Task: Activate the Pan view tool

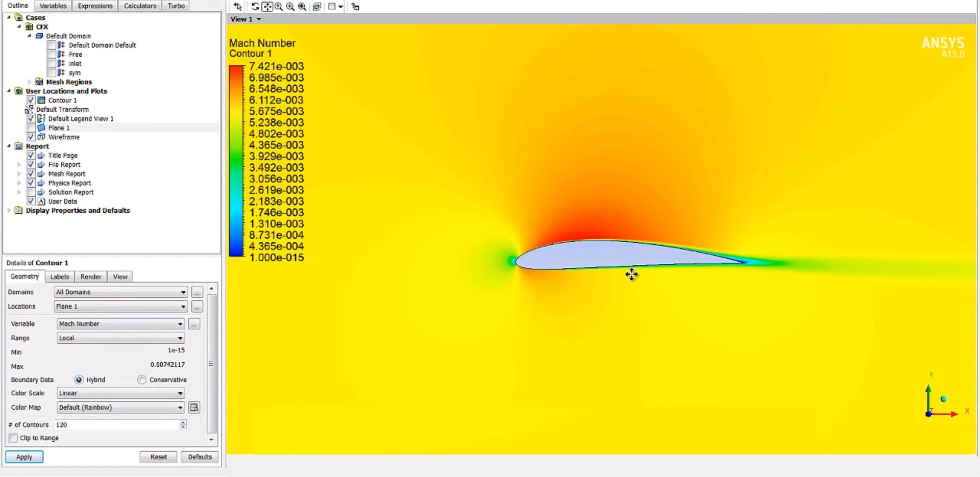Action: 267,7
